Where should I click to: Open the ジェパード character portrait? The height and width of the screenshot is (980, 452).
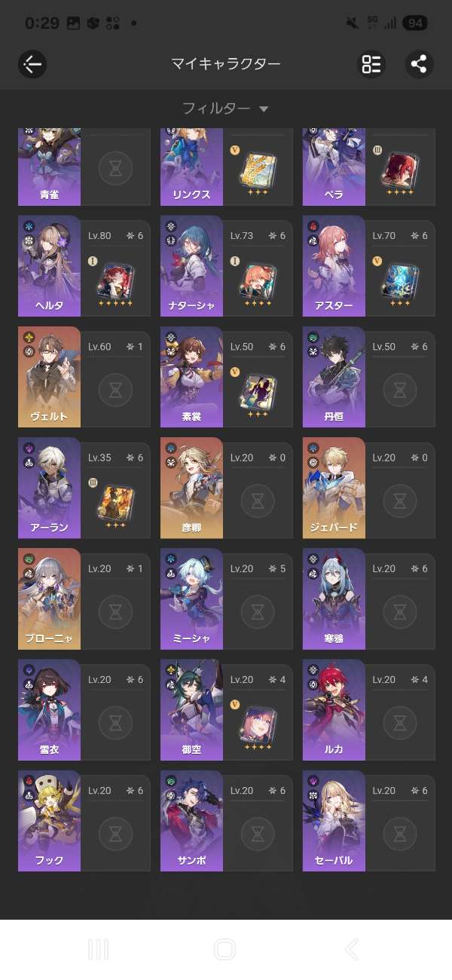coord(334,486)
